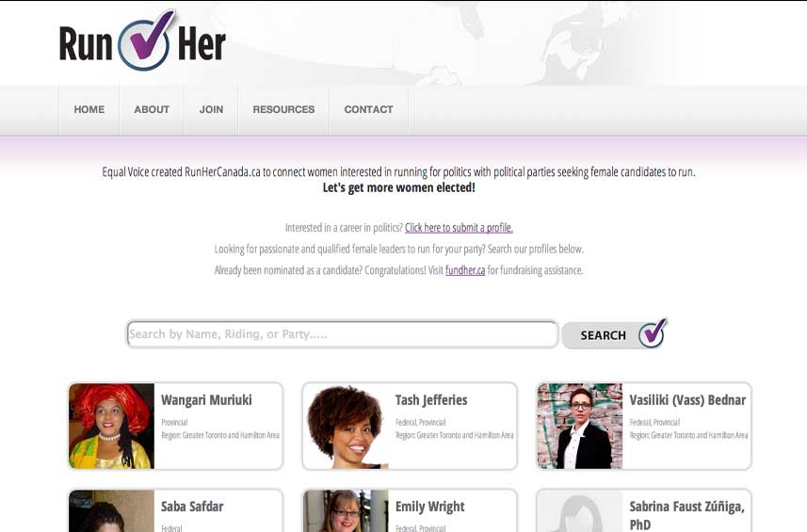Image resolution: width=807 pixels, height=532 pixels.
Task: Open the JOIN navigation tab
Action: tap(211, 109)
